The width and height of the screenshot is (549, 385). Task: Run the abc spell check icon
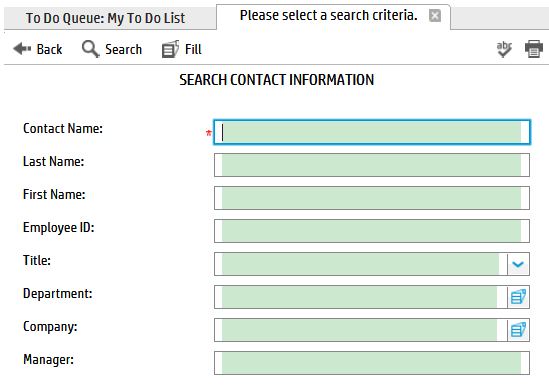pos(504,49)
